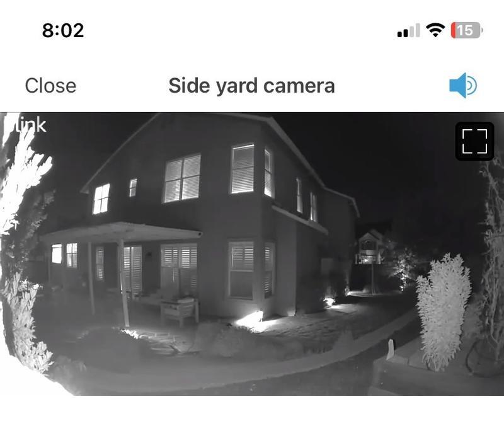
Task: Tap the large four-pane upstairs window in the feed
Action: coord(182,178)
